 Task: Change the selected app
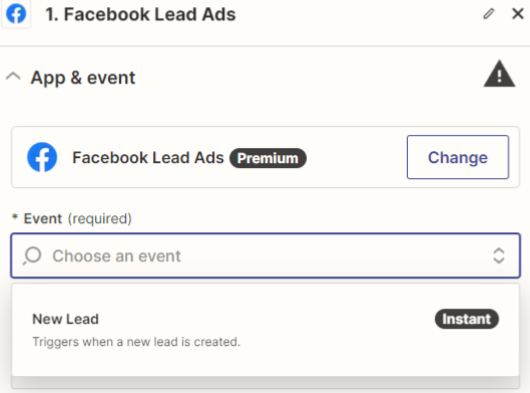tap(458, 157)
